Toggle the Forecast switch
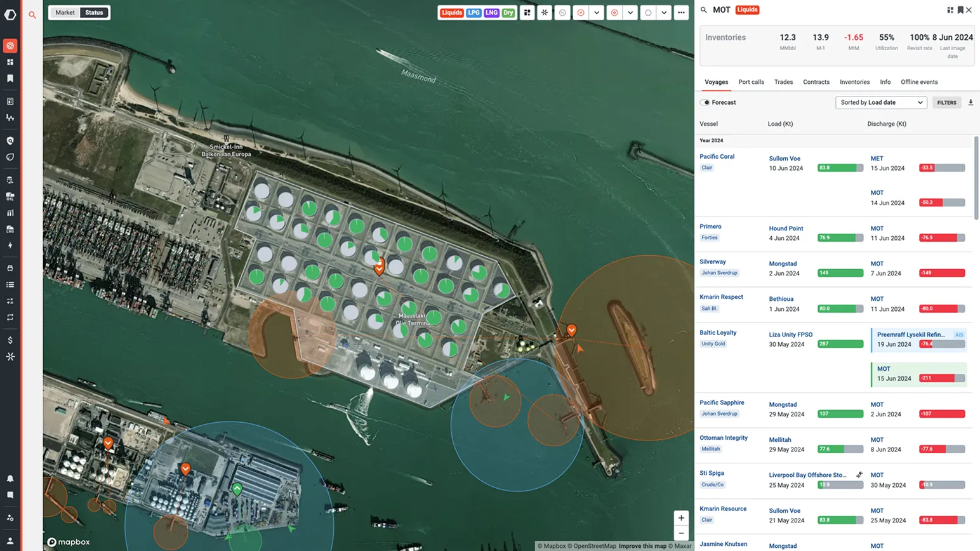980x551 pixels. coord(705,102)
